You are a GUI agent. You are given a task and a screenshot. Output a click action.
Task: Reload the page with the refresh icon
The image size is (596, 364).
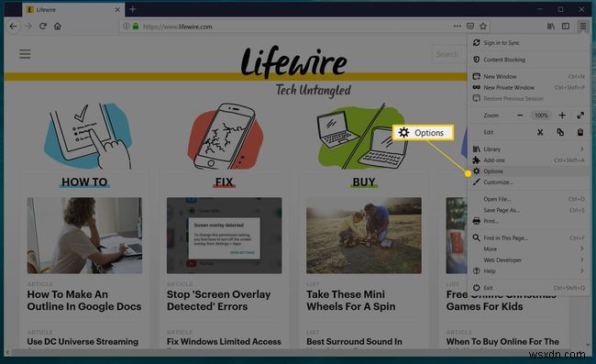pyautogui.click(x=43, y=27)
